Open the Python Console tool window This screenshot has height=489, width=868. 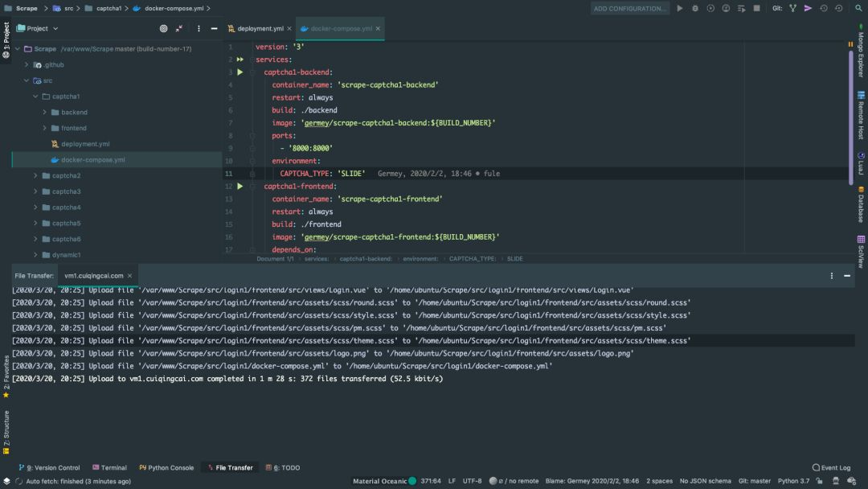point(166,467)
